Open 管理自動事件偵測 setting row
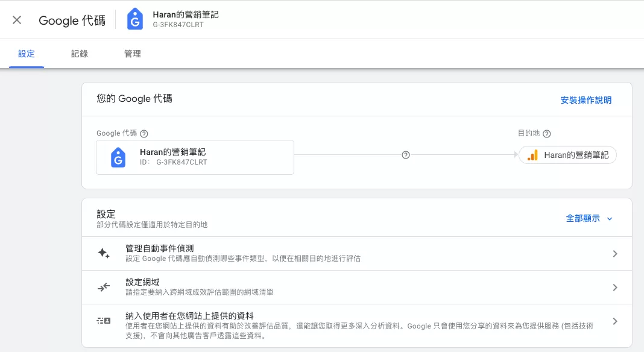 [356, 253]
